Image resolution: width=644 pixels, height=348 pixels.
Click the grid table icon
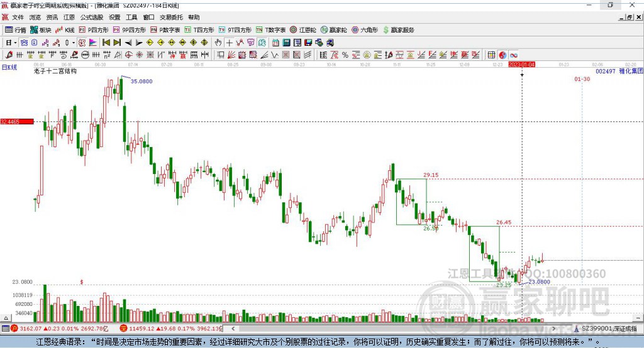[x=491, y=55]
